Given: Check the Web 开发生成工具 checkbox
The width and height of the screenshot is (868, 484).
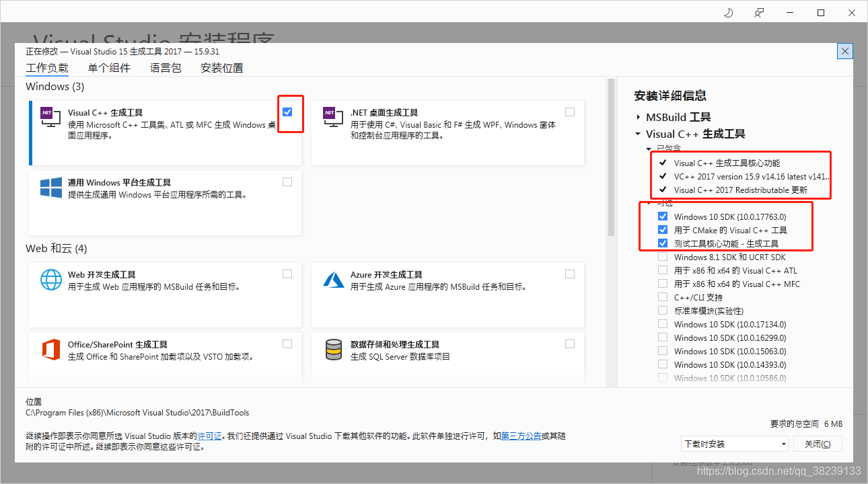Looking at the screenshot, I should [x=288, y=274].
